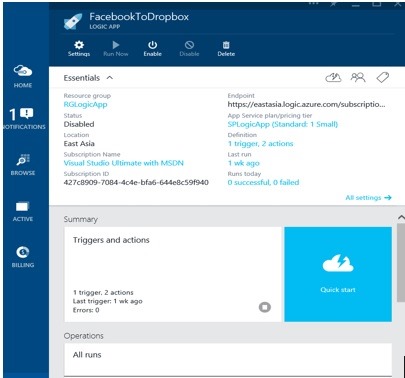The height and width of the screenshot is (378, 405).
Task: Click the Errors: 0 text
Action: (x=86, y=310)
